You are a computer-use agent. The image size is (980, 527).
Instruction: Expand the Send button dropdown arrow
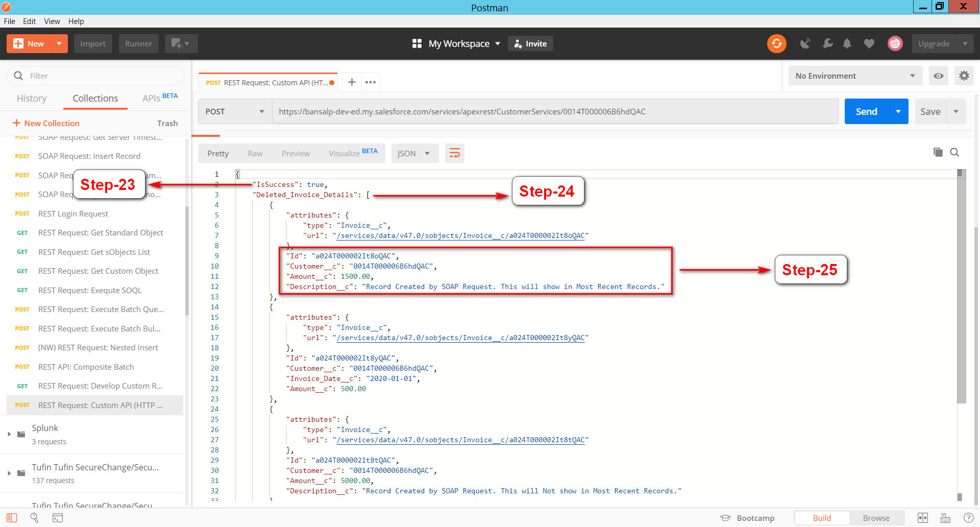898,112
